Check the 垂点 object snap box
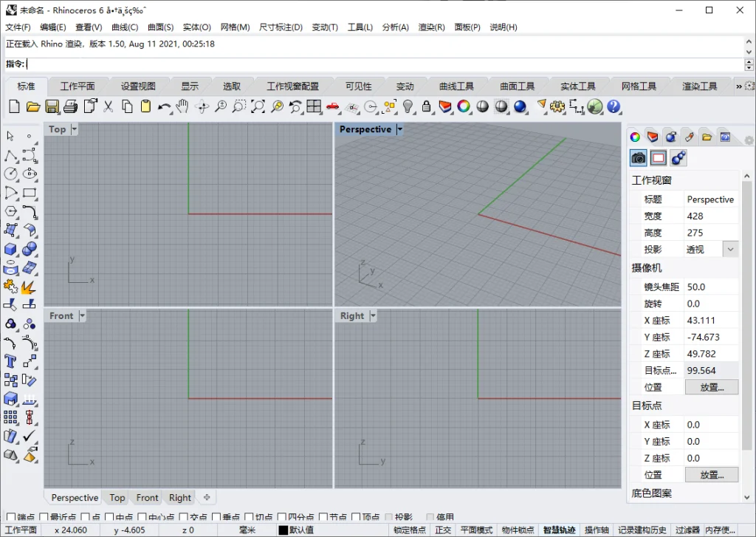 [216, 517]
